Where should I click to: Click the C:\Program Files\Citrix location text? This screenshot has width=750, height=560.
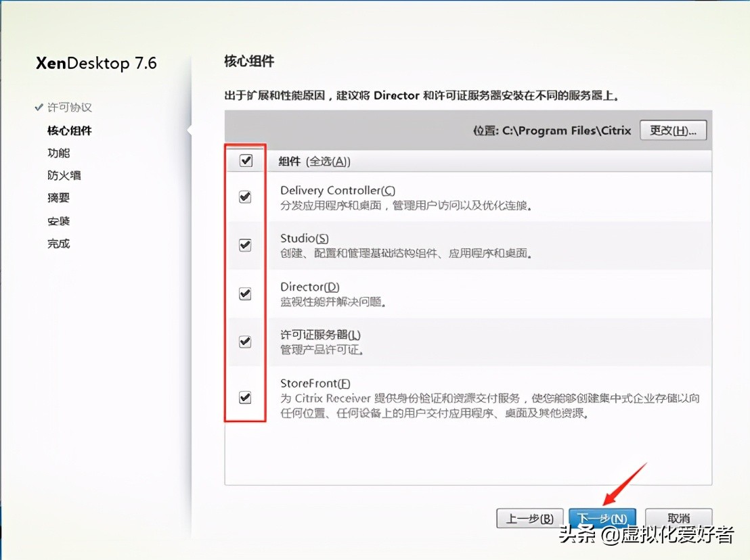[x=567, y=131]
